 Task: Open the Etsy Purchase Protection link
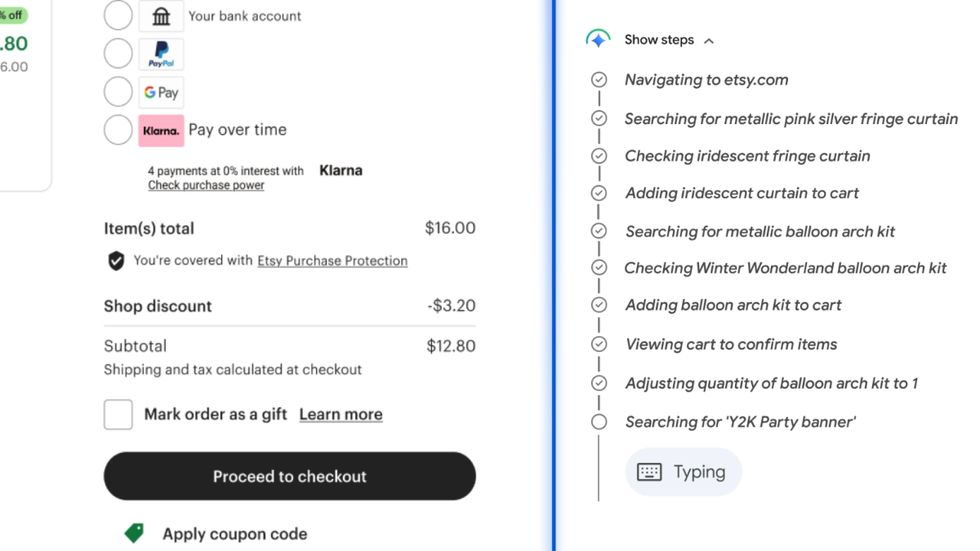[332, 260]
